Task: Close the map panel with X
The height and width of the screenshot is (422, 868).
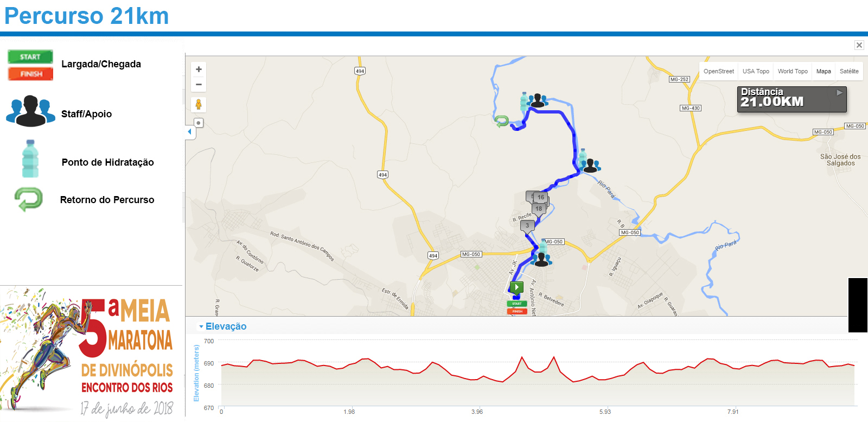Action: click(x=859, y=45)
